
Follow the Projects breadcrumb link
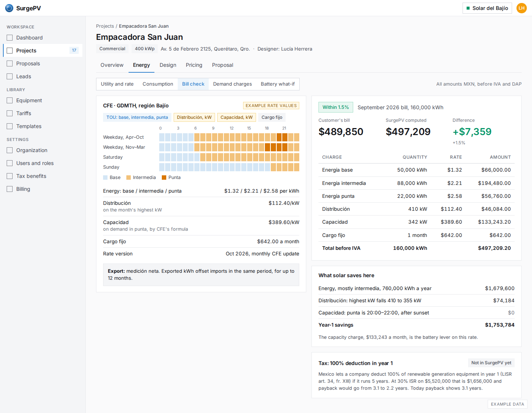(x=105, y=26)
